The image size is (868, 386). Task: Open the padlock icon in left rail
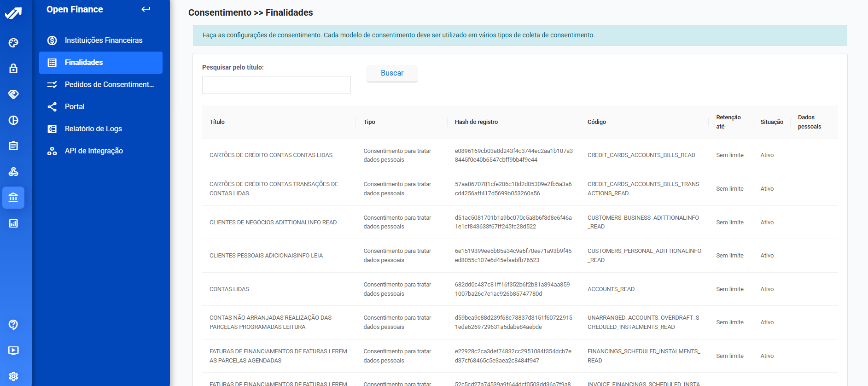click(x=13, y=69)
